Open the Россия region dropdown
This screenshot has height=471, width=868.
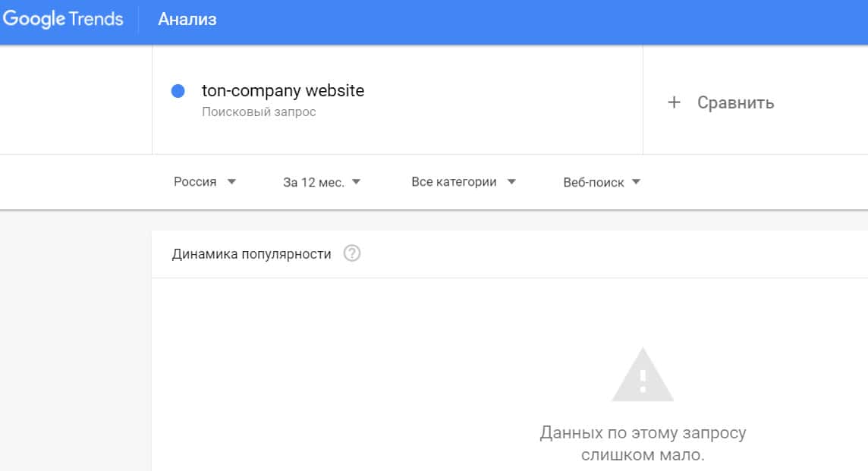(195, 182)
